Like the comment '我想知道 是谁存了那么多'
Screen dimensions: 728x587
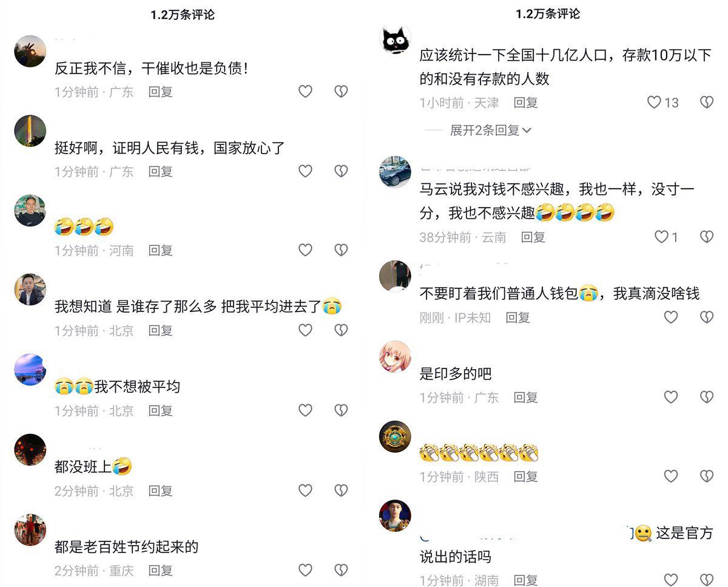(305, 330)
